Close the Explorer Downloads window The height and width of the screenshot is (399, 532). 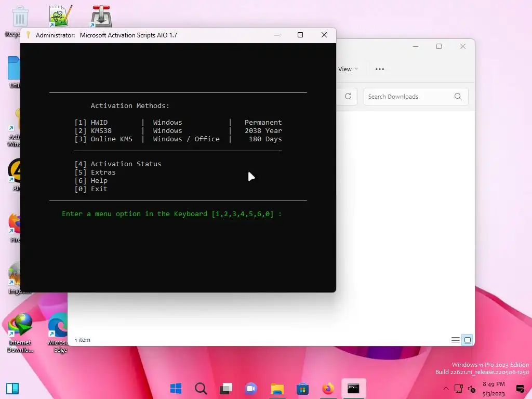(x=463, y=46)
